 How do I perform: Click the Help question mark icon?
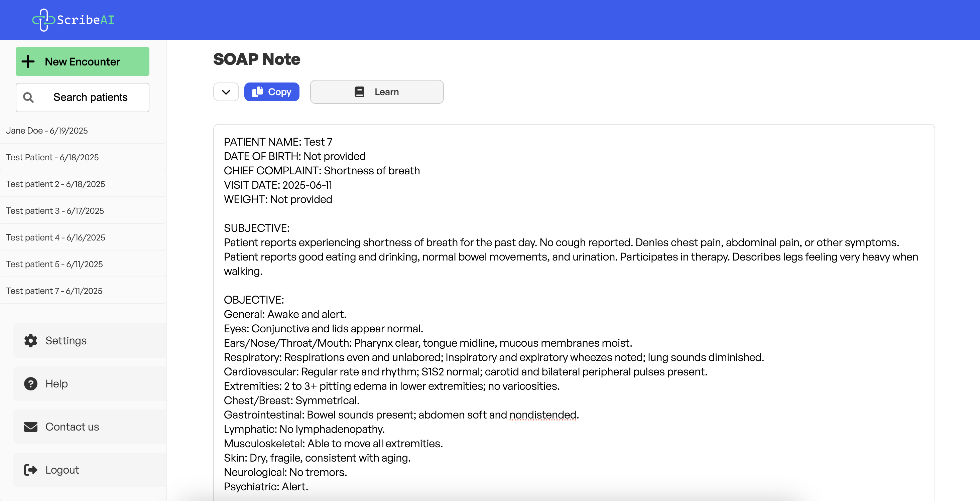(x=30, y=383)
